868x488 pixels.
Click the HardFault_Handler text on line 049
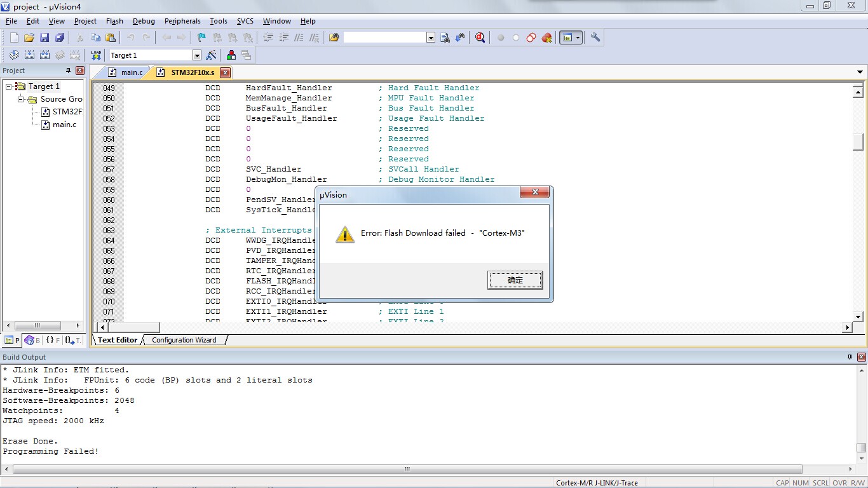point(288,88)
